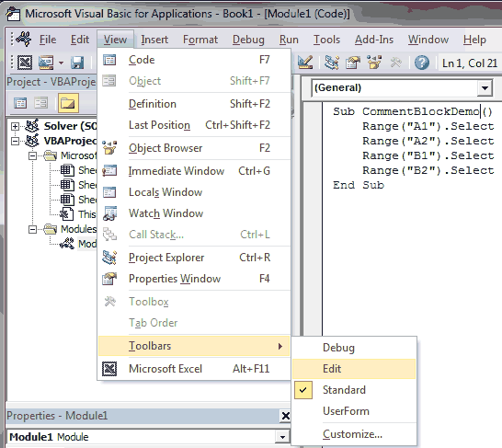Collapse the VBAProject node
The image size is (502, 448).
point(15,141)
